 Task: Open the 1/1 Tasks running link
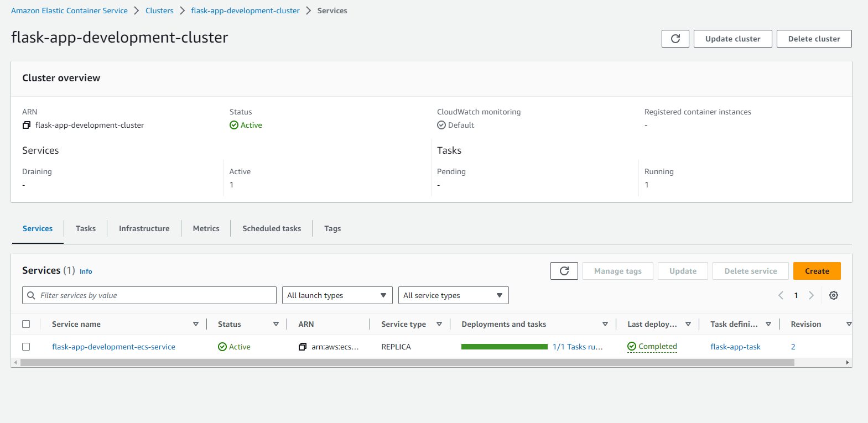(578, 347)
